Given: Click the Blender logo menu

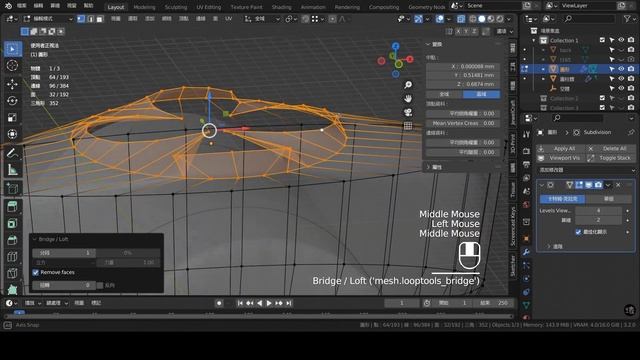Looking at the screenshot, I should (x=8, y=6).
